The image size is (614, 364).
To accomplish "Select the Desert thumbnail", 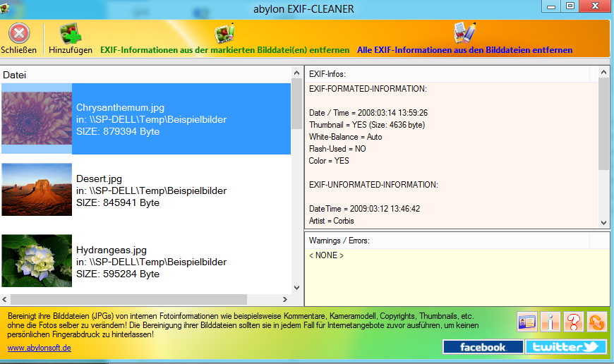I will click(37, 190).
